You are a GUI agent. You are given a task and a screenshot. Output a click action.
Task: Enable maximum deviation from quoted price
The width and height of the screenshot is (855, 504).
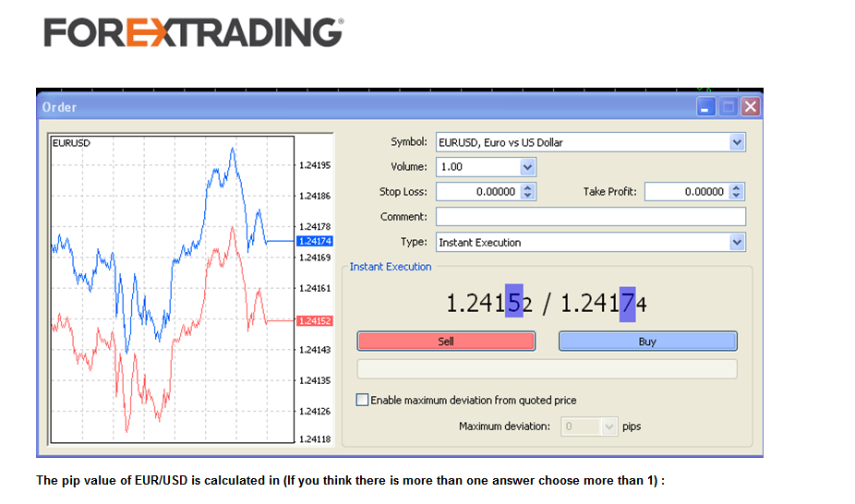click(x=362, y=401)
